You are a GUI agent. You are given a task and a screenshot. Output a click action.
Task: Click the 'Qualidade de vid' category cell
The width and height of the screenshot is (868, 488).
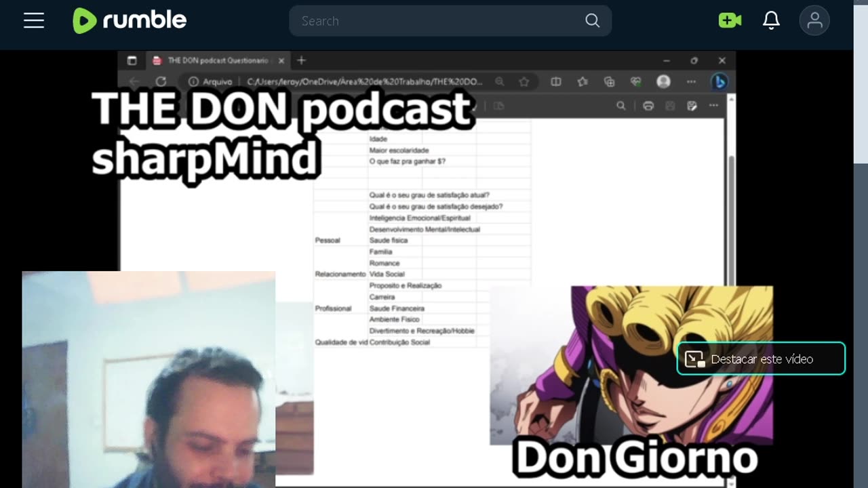[x=341, y=342]
